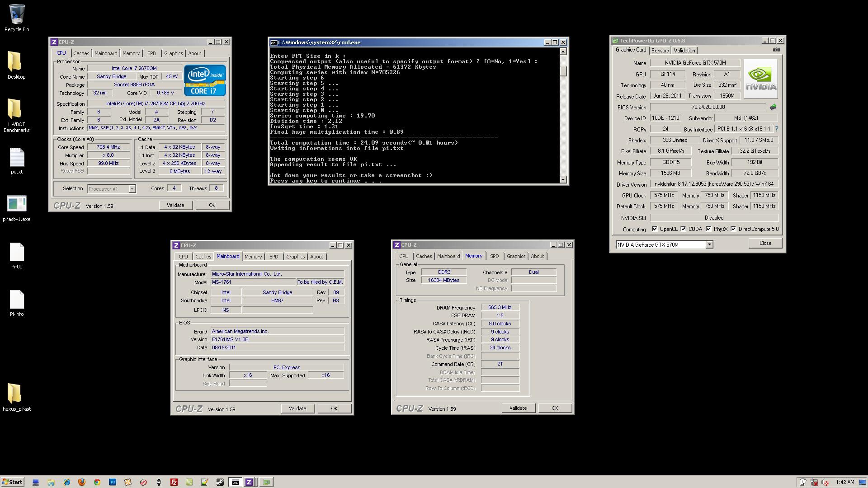This screenshot has width=868, height=488.
Task: Click the Bus Interface question mark icon
Action: click(777, 129)
